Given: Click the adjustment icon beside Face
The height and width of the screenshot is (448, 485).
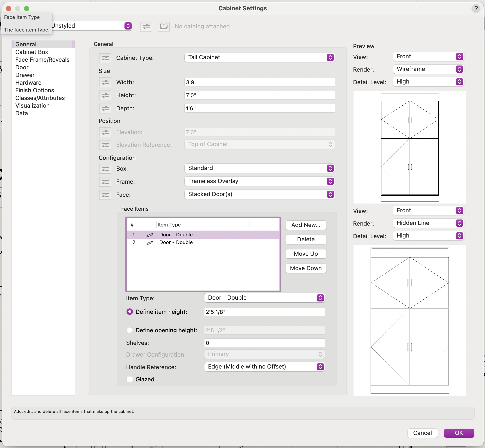Looking at the screenshot, I should pos(105,195).
